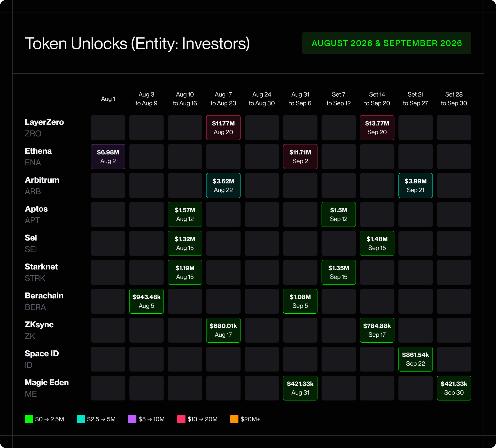
Task: Click the Aug 10 to Aug 16 header
Action: tap(185, 99)
